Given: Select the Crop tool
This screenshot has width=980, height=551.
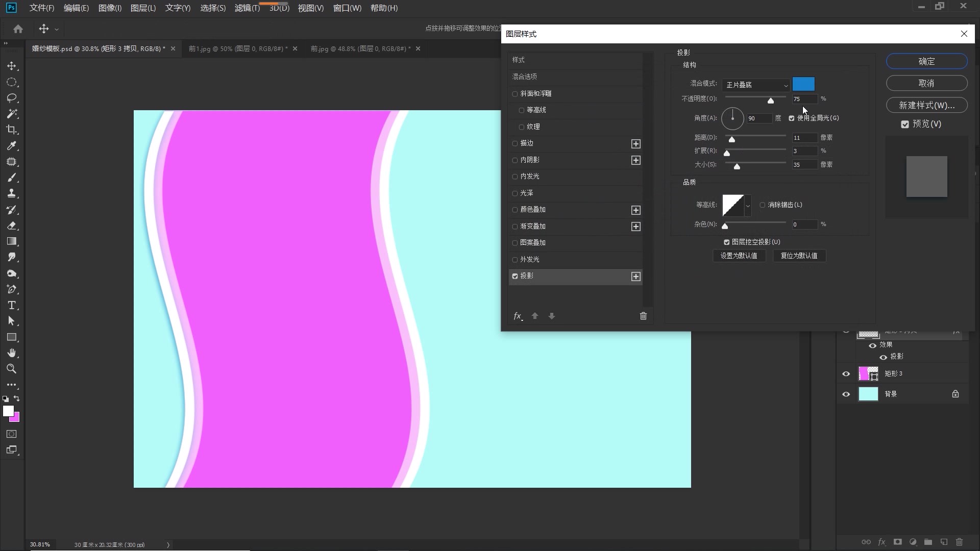Looking at the screenshot, I should click(12, 130).
